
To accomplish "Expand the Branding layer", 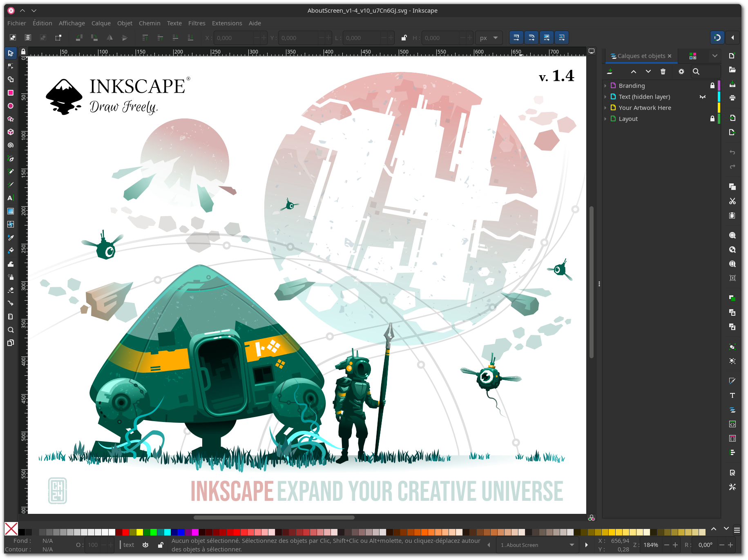I will click(605, 86).
